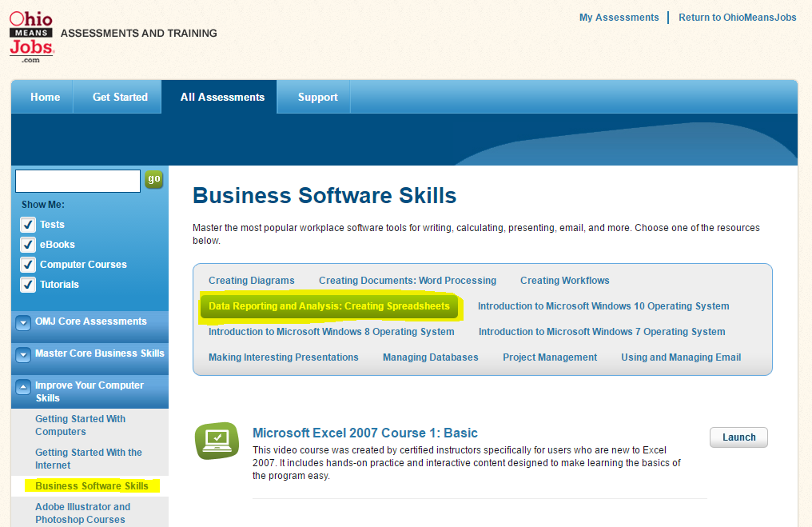This screenshot has height=527, width=812.
Task: Click OMJ Core Assessments section label
Action: 91,321
